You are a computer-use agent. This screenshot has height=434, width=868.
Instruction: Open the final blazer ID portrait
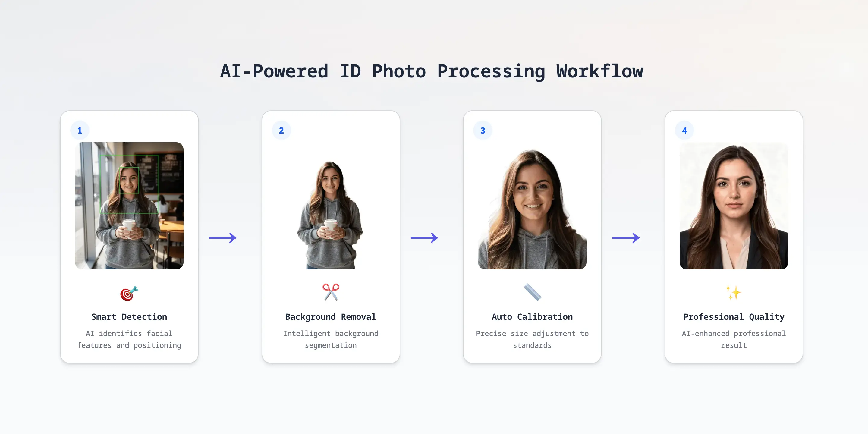coord(734,206)
